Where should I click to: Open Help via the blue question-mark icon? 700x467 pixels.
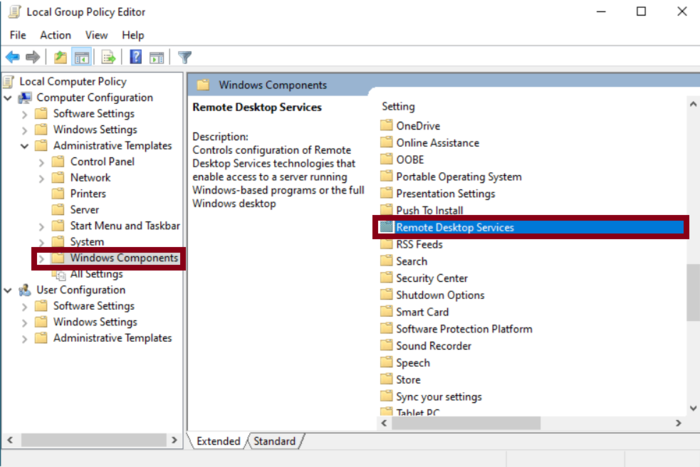coord(135,57)
